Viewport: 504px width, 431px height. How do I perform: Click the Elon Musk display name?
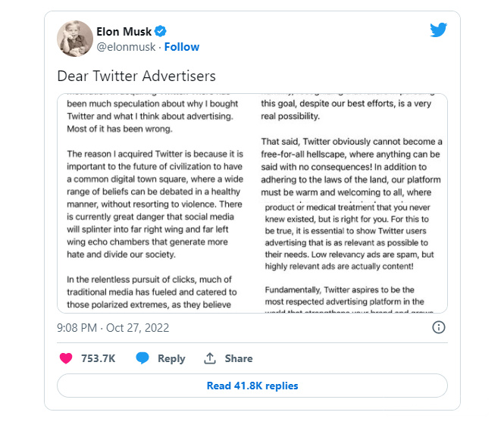pyautogui.click(x=124, y=31)
